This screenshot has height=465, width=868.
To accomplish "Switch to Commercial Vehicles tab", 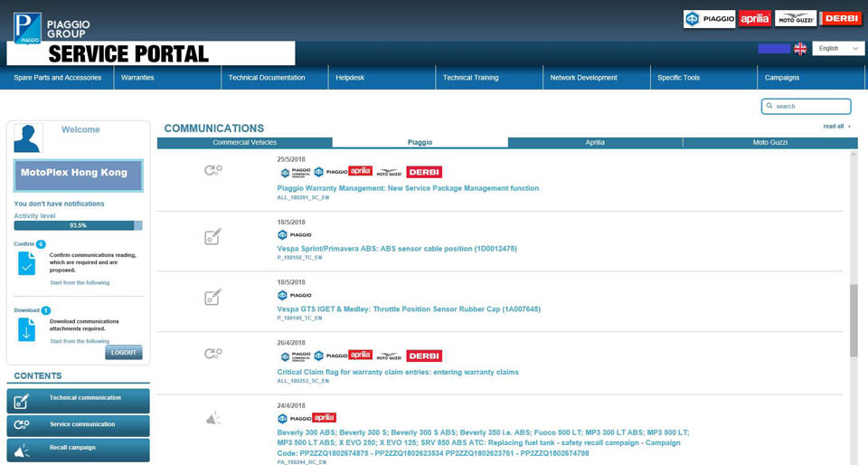I will click(x=245, y=142).
